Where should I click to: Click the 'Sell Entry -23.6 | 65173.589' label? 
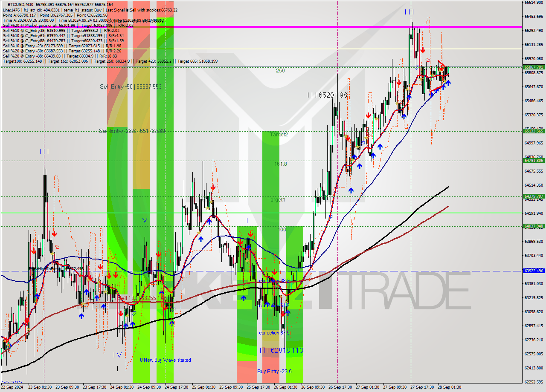132,131
